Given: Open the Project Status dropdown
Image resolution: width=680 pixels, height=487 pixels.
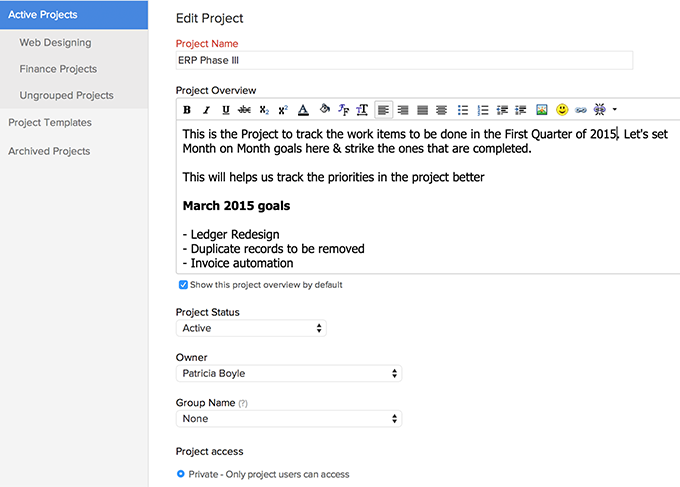Looking at the screenshot, I should pyautogui.click(x=251, y=328).
